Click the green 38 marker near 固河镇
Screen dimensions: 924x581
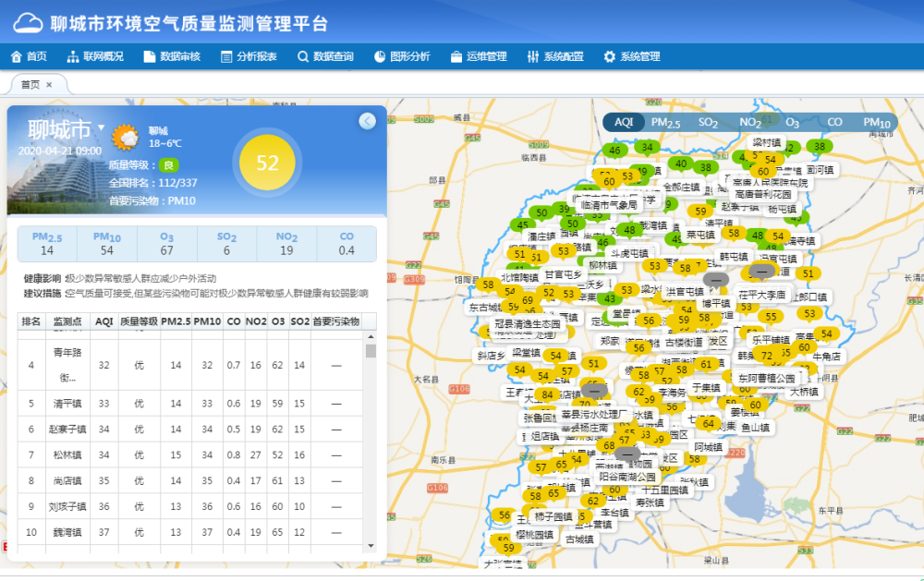point(820,147)
